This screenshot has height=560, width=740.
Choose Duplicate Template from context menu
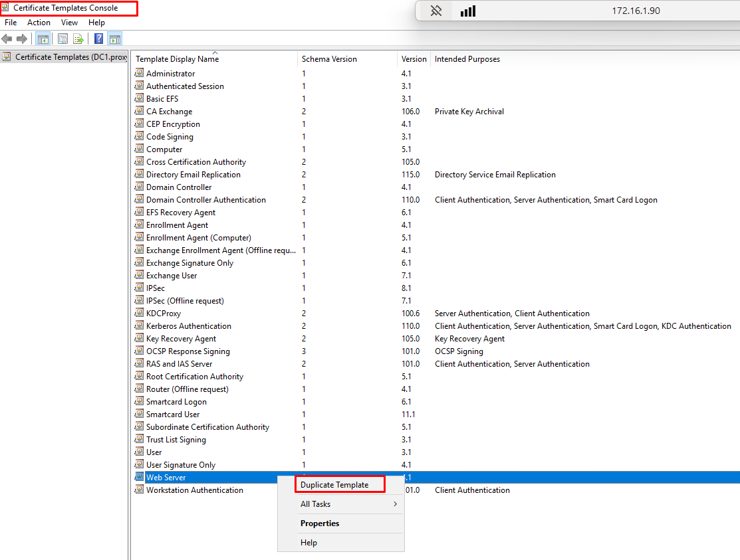[x=340, y=484]
